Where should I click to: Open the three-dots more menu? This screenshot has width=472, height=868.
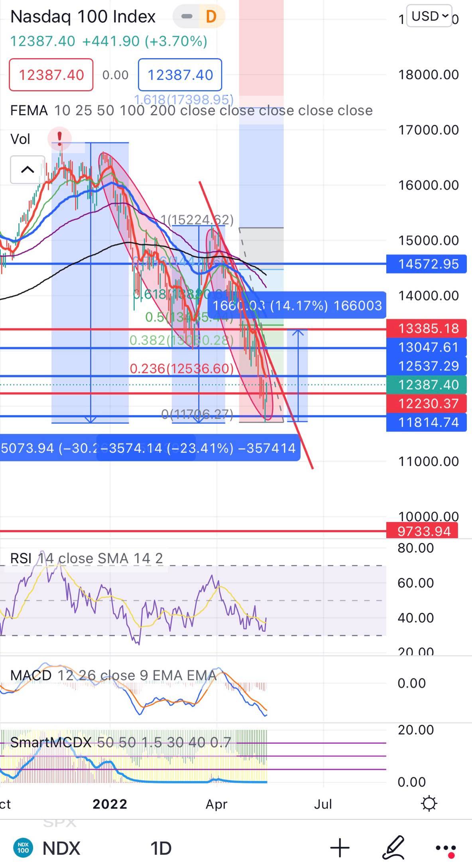pos(445,848)
